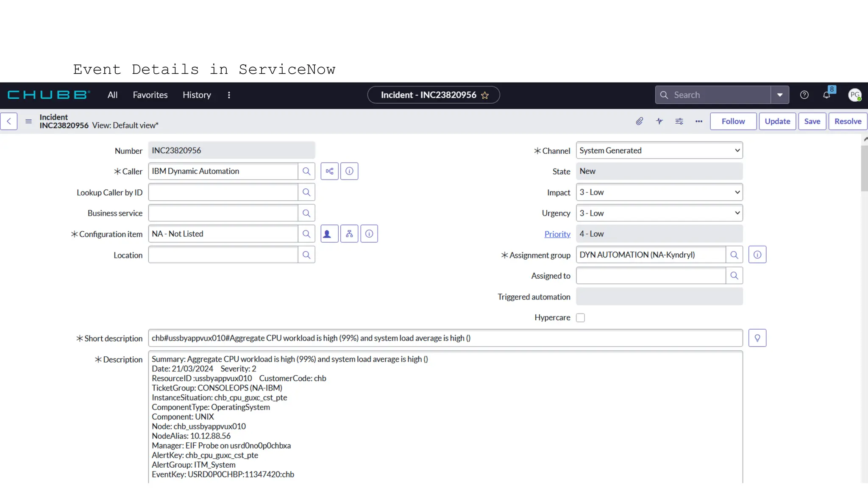Viewport: 868px width, 488px height.
Task: Click the vertical scrollbar on the form
Action: point(864,169)
